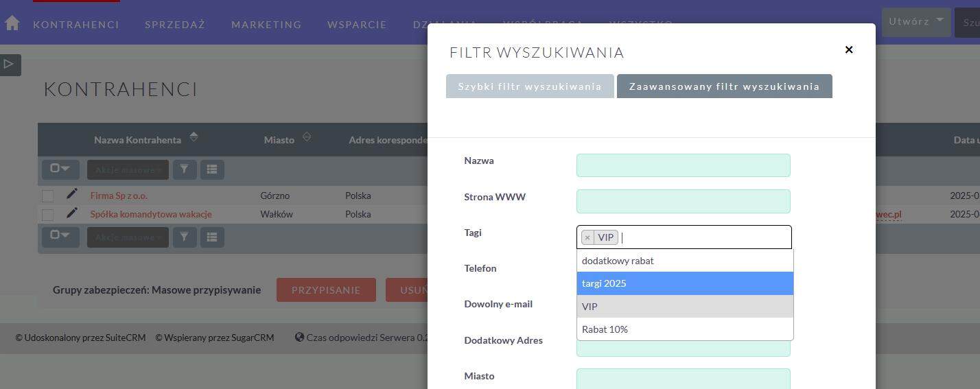Click the Górzno city cell
Image resolution: width=980 pixels, height=389 pixels.
click(x=275, y=196)
